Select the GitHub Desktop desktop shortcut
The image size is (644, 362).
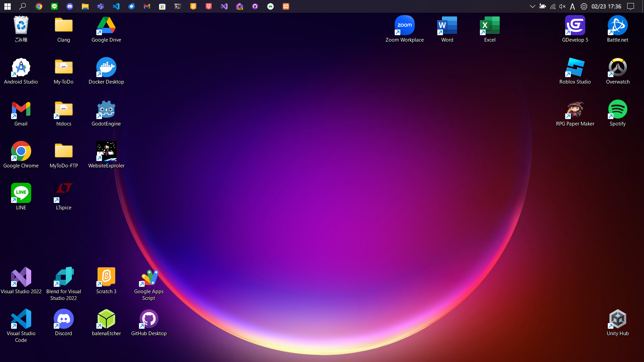click(149, 323)
